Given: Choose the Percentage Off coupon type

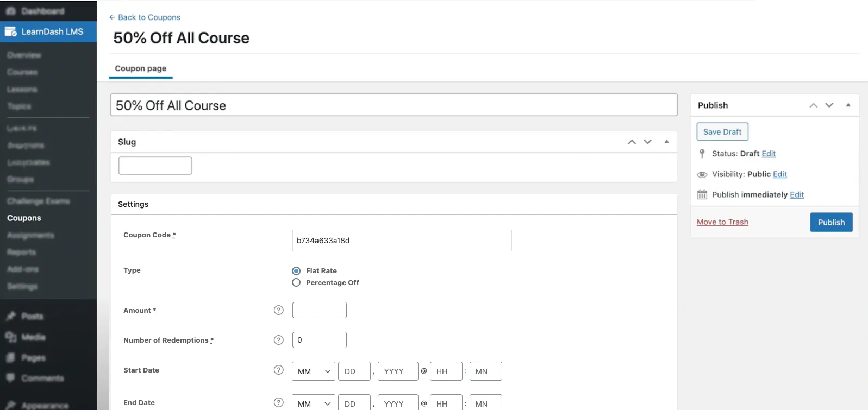Looking at the screenshot, I should 296,283.
